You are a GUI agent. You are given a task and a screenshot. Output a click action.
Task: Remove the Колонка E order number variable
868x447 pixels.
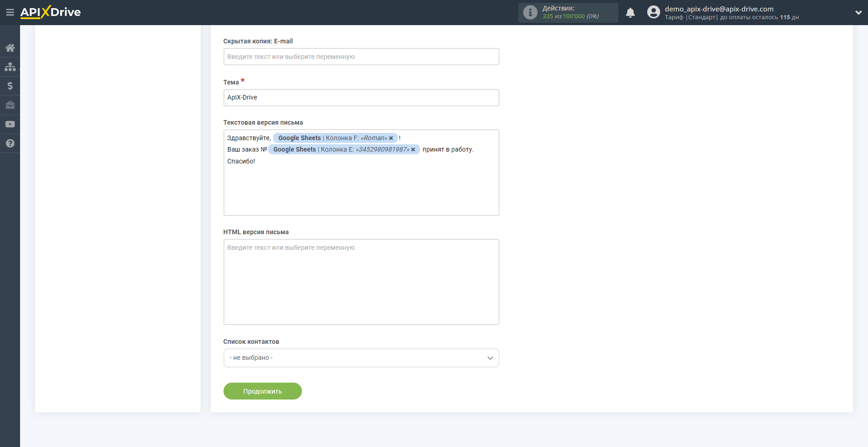413,150
